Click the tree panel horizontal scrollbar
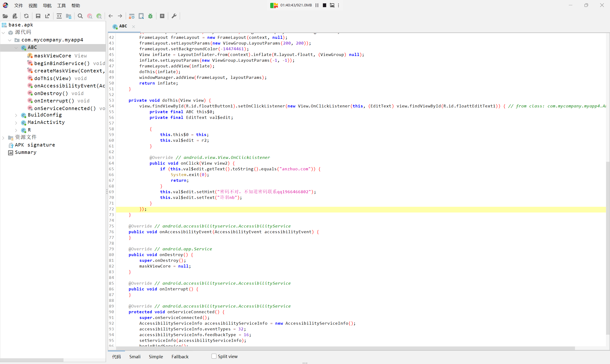This screenshot has width=610, height=364. tap(32, 360)
